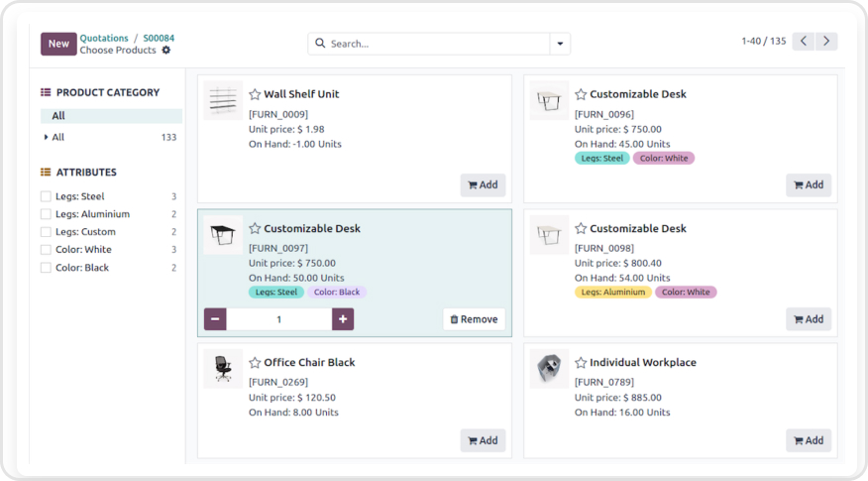This screenshot has height=481, width=868.
Task: Filter by Color: White checkbox
Action: (46, 249)
